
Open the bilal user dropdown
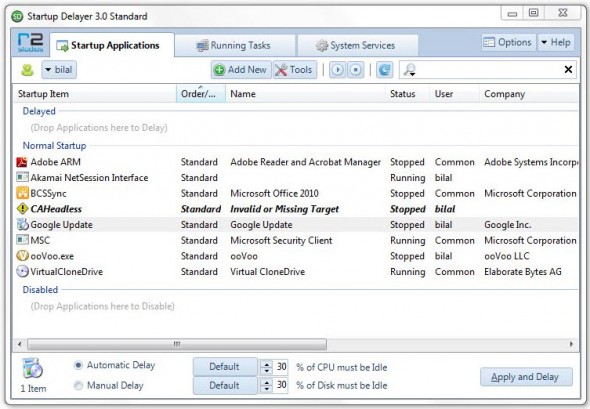point(59,70)
